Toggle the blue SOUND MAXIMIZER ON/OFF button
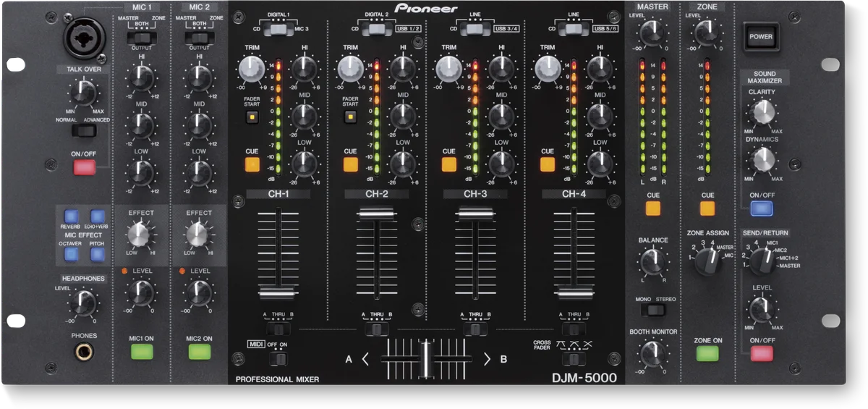Viewport: 868px width, 409px height. point(761,208)
